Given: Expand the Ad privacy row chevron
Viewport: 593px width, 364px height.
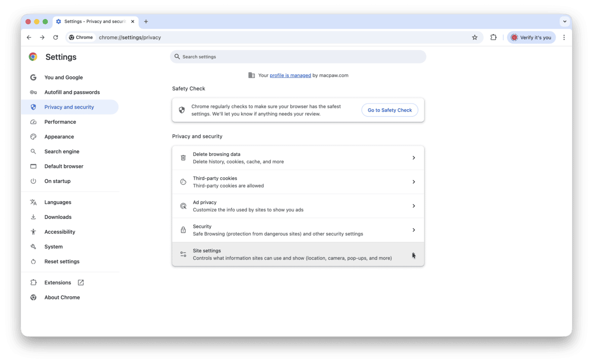Looking at the screenshot, I should click(414, 206).
